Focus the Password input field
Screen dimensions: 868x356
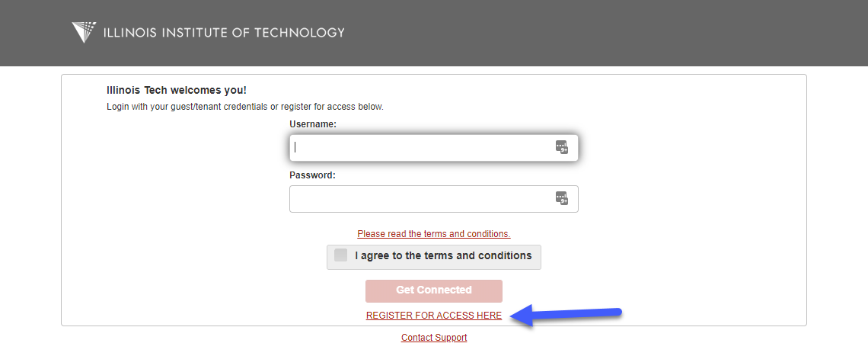[x=434, y=199]
